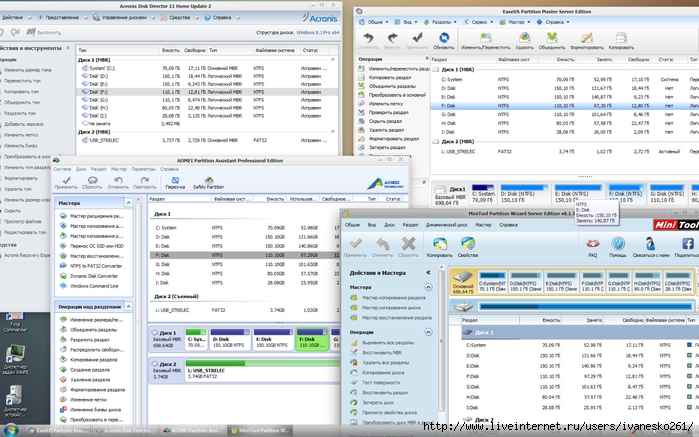Select 'Disk' (G:) row in Acronis
The image size is (699, 437).
pos(206,100)
